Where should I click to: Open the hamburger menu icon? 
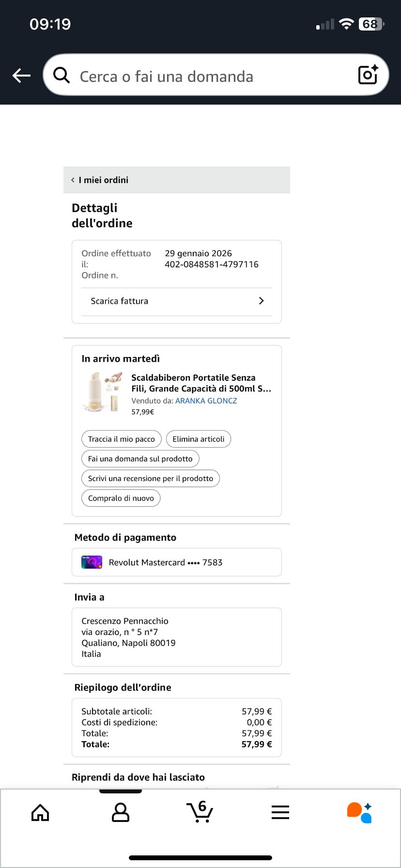[280, 812]
